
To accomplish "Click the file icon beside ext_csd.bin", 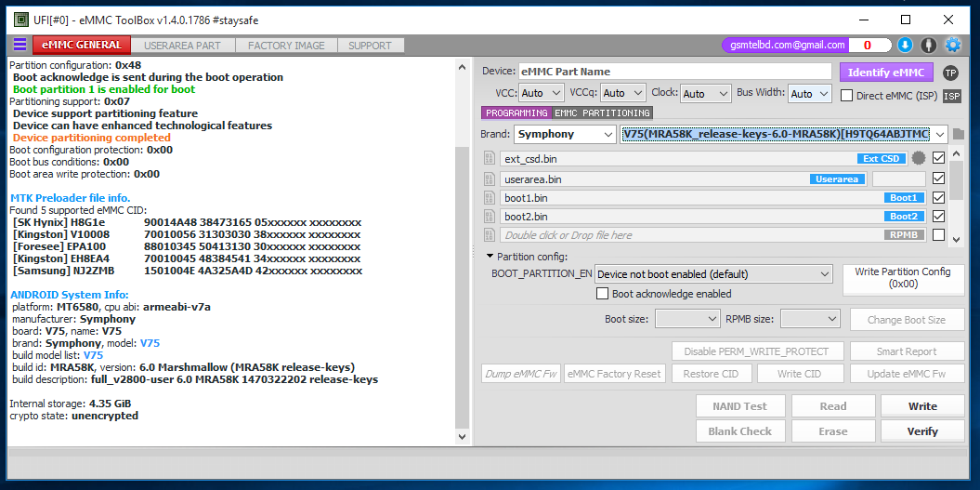I will pyautogui.click(x=490, y=159).
